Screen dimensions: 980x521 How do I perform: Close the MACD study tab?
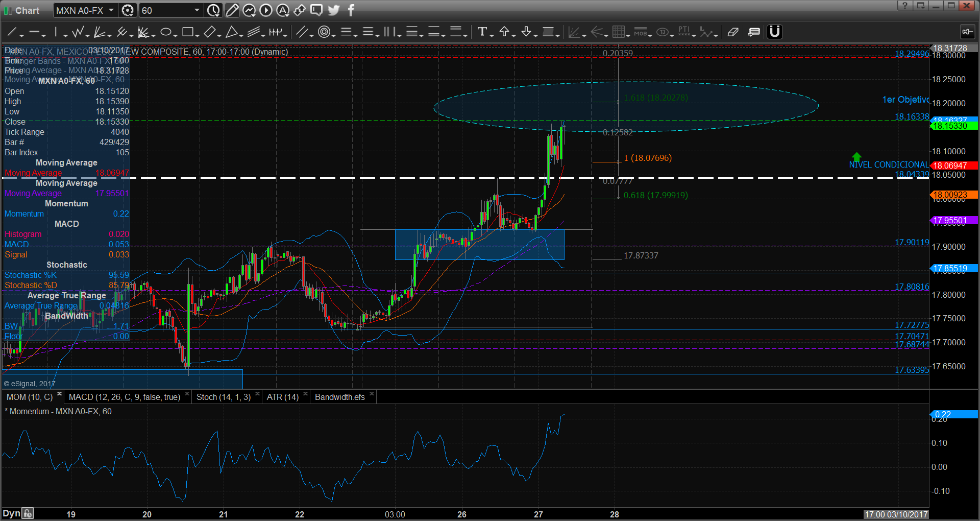point(187,394)
